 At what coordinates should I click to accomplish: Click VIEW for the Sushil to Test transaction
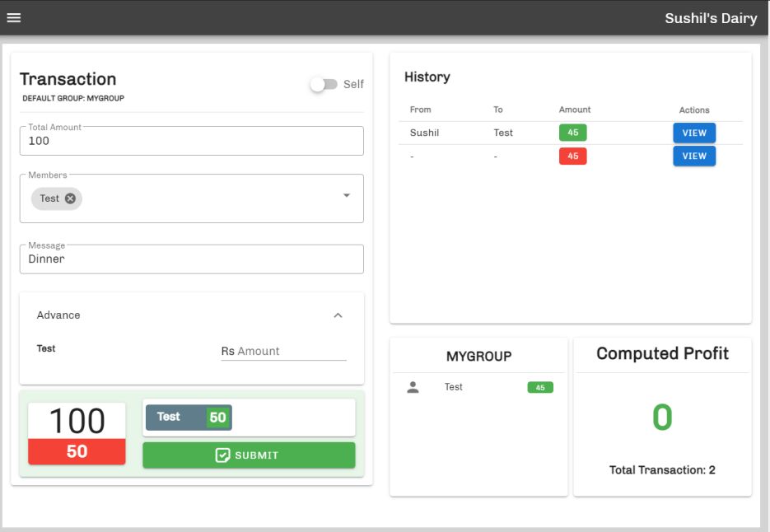click(694, 132)
